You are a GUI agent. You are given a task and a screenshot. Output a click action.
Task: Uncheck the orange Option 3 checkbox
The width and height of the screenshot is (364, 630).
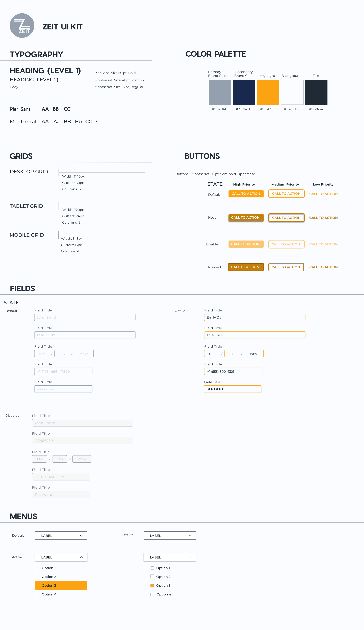pyautogui.click(x=152, y=586)
